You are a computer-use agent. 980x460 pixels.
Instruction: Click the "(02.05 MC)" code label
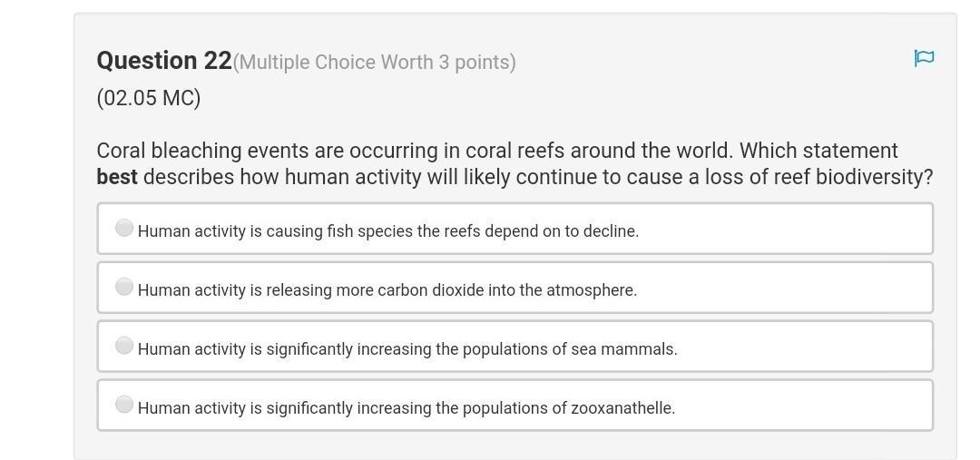(149, 98)
